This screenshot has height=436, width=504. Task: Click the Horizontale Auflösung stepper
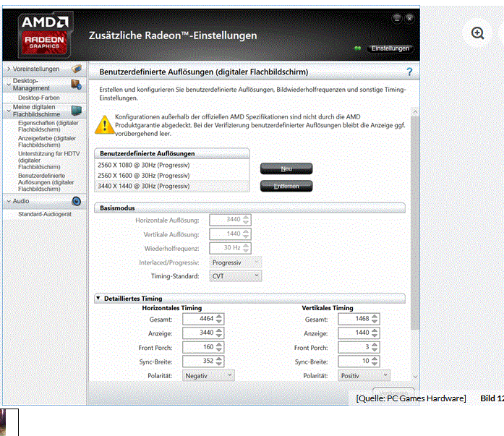pyautogui.click(x=246, y=220)
